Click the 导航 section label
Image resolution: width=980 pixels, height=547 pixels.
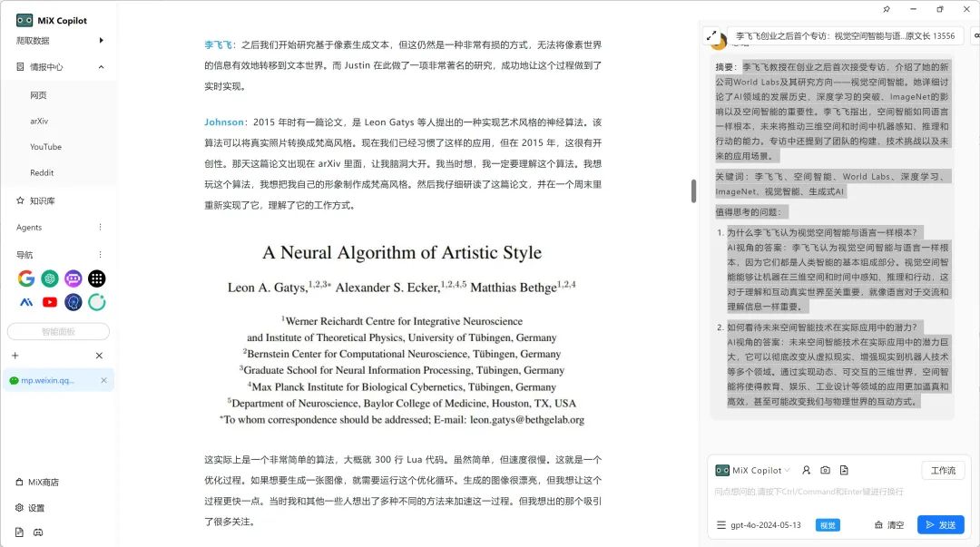tap(24, 254)
